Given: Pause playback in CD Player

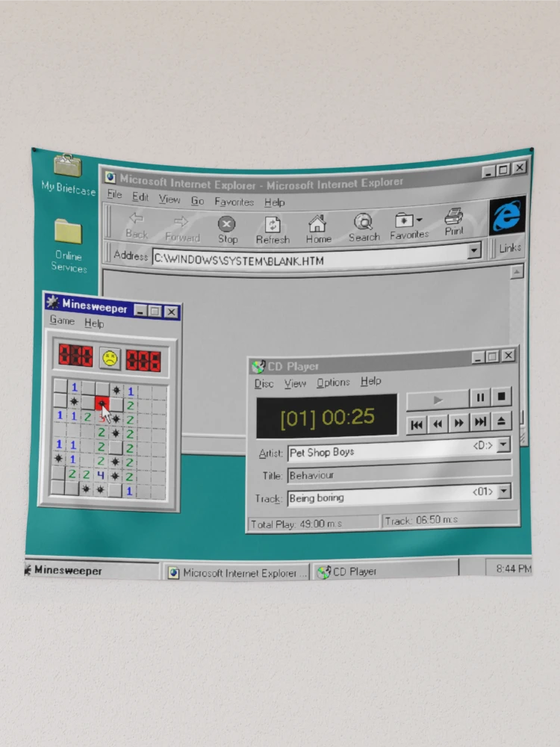Looking at the screenshot, I should pos(480,397).
